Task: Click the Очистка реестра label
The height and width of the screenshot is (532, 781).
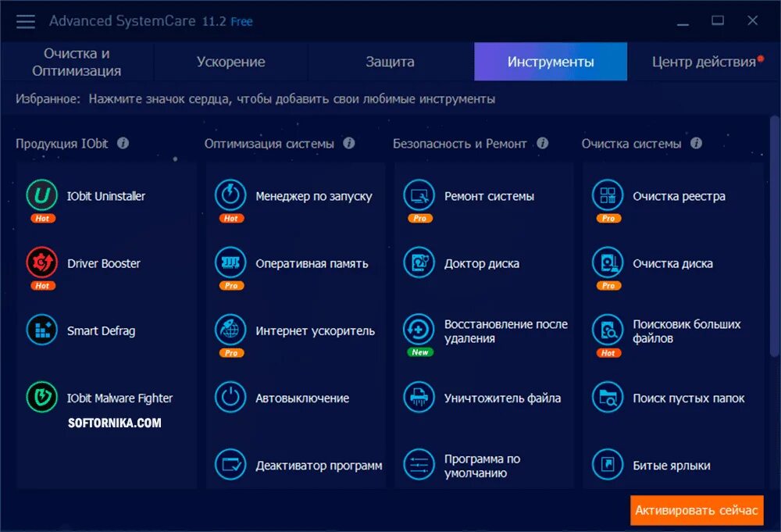Action: click(679, 196)
